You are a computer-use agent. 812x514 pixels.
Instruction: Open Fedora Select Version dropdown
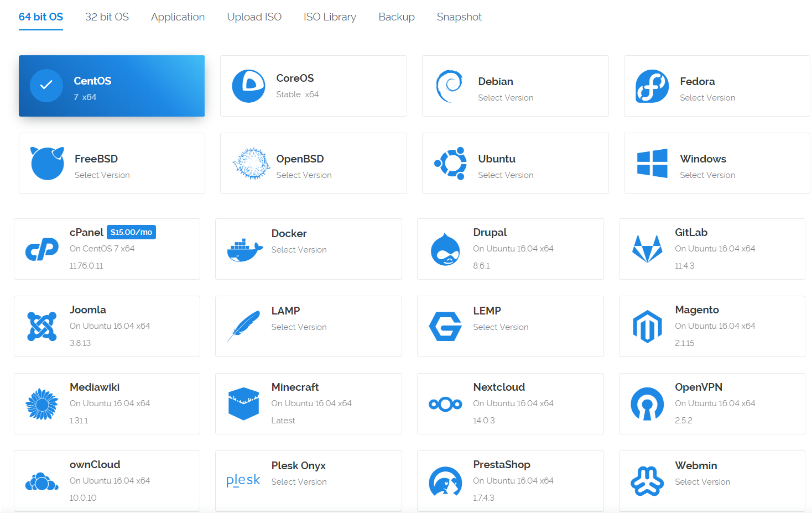pos(707,98)
